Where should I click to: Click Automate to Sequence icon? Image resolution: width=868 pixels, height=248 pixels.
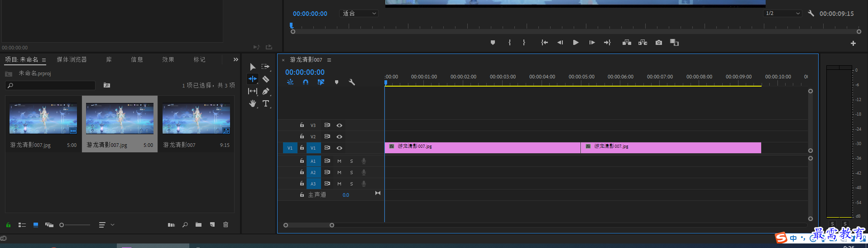171,224
